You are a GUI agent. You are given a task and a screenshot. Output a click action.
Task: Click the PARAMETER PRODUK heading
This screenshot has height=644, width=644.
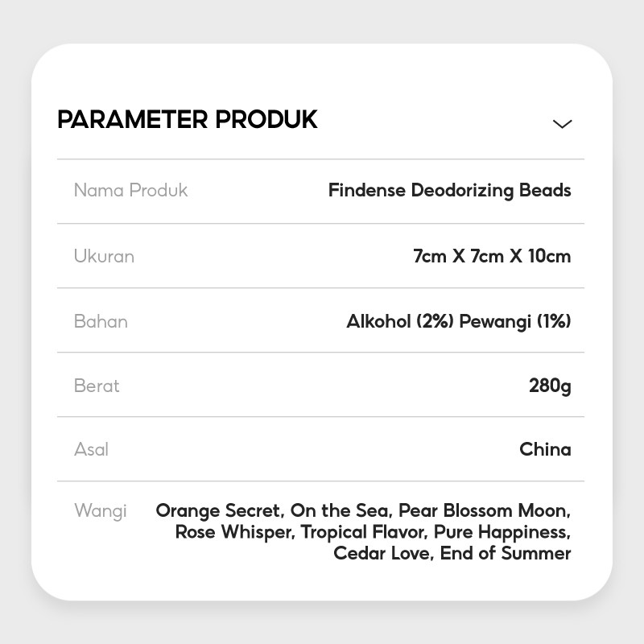188,120
